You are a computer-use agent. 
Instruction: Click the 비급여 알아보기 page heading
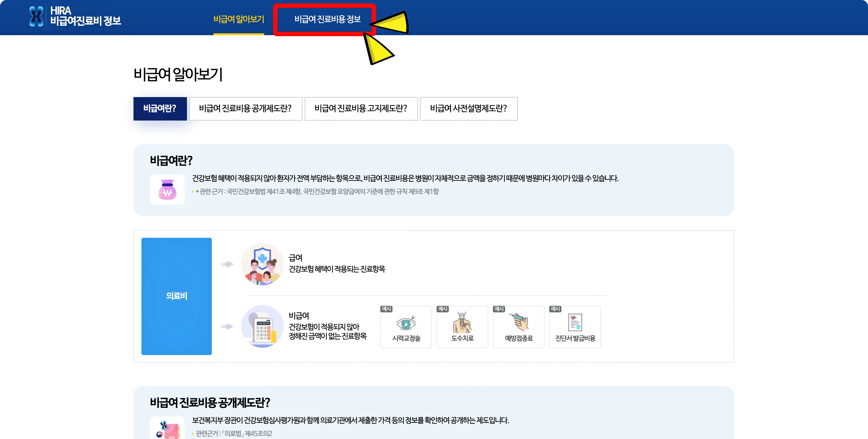tap(178, 75)
